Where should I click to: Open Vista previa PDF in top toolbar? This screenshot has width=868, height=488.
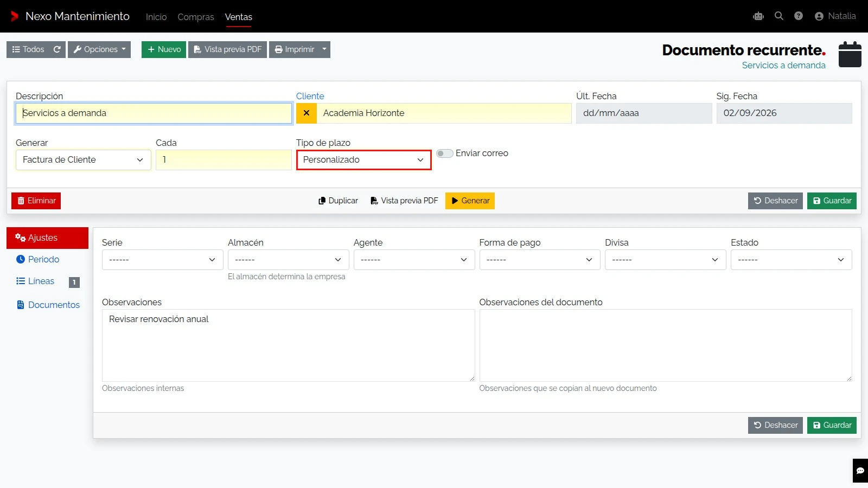pos(228,49)
